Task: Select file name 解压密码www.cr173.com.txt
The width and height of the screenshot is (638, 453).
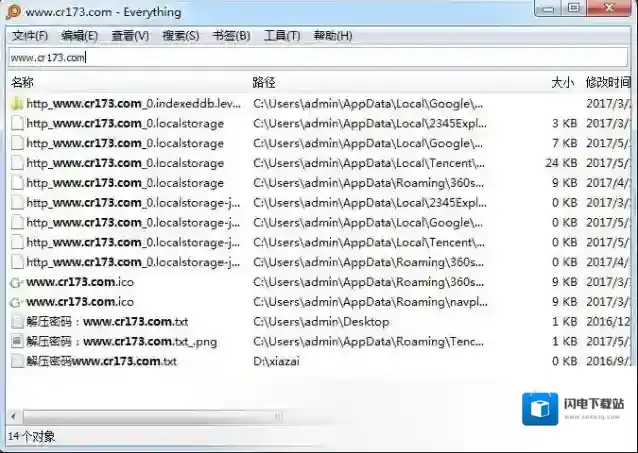Action: 102,361
